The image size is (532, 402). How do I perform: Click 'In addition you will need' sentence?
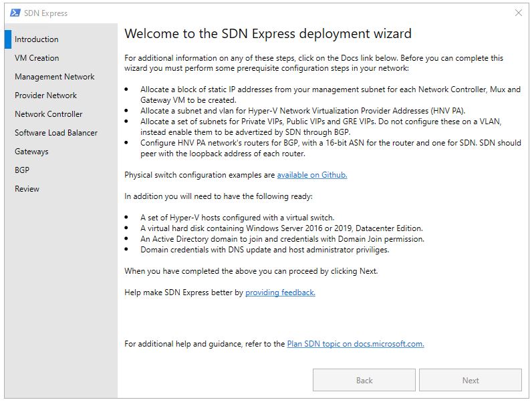coord(219,196)
